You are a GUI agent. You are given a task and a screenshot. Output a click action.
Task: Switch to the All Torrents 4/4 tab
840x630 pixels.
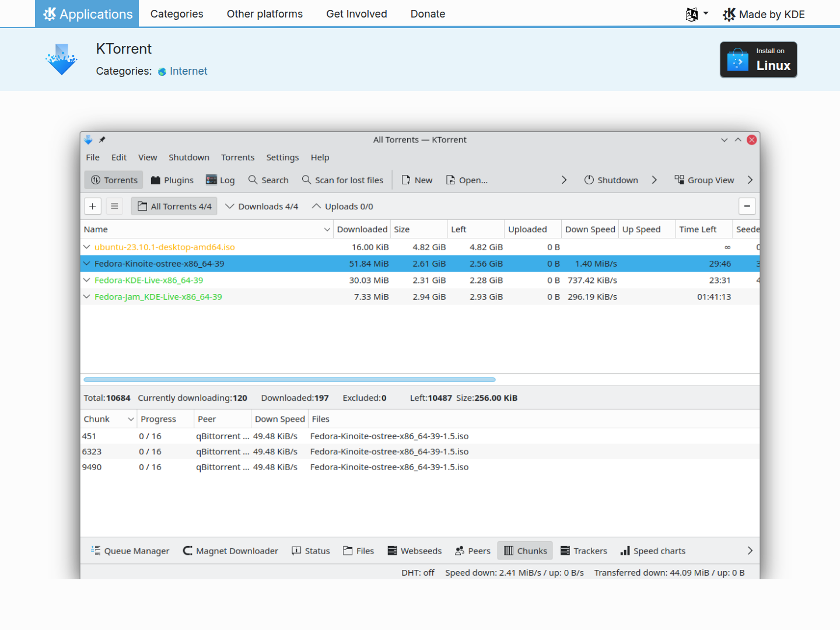[x=174, y=206]
